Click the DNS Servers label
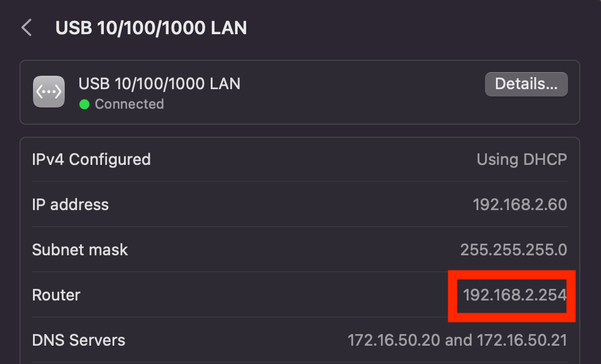This screenshot has height=364, width=601. [x=79, y=340]
